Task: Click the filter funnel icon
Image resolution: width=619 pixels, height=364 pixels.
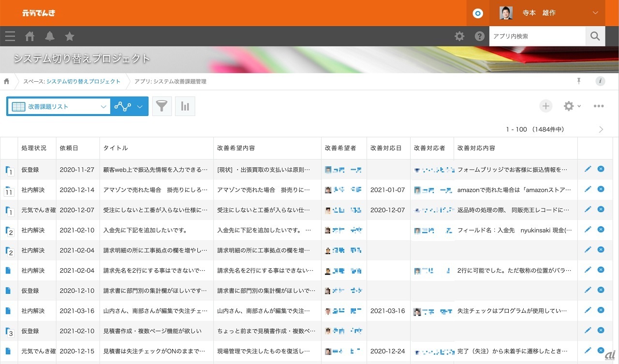Action: coord(162,106)
